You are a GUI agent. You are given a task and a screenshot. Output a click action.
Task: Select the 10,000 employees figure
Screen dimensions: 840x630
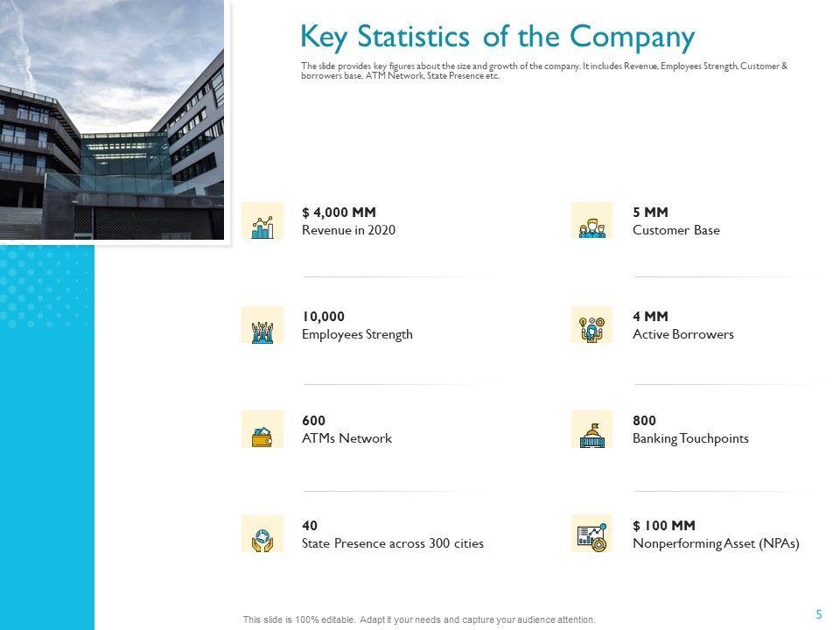click(x=323, y=316)
